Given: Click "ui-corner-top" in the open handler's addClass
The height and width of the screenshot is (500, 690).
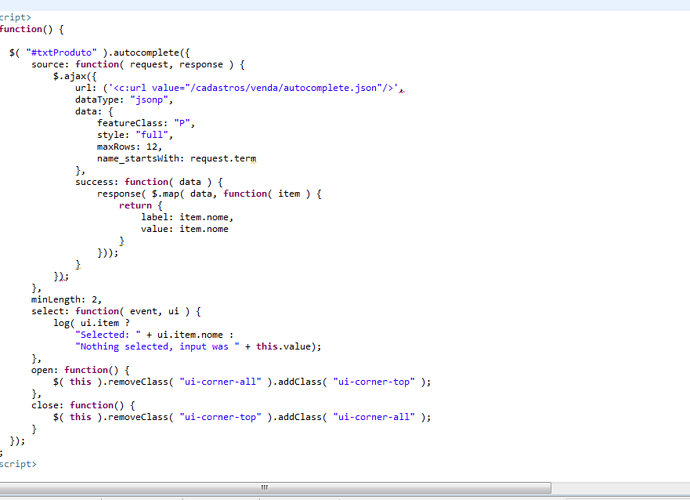Looking at the screenshot, I should pos(374,382).
